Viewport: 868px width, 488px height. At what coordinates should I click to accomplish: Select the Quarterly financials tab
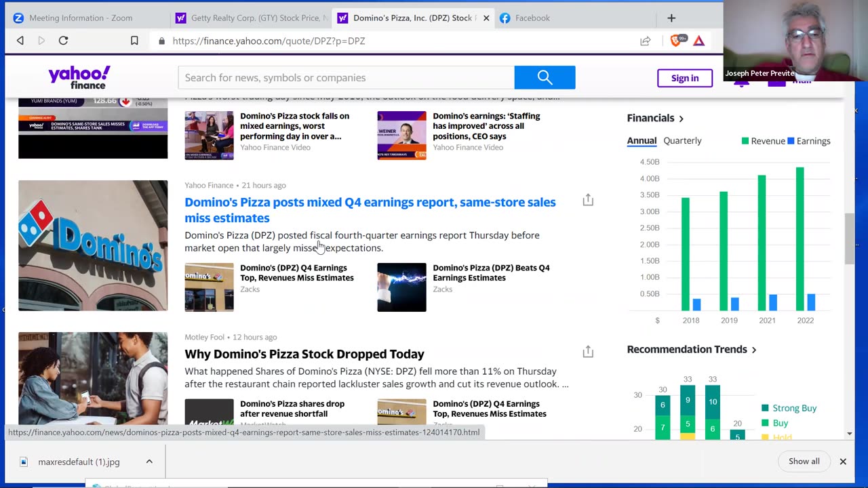point(682,141)
